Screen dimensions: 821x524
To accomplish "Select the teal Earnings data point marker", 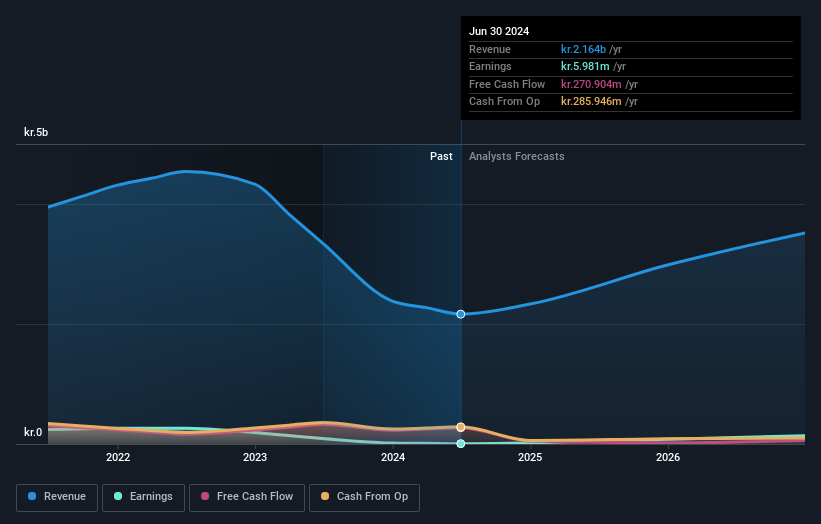I will 461,443.
